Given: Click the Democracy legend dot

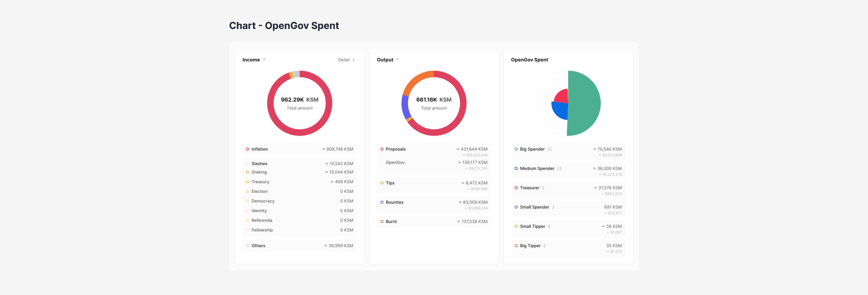Looking at the screenshot, I should click(248, 201).
